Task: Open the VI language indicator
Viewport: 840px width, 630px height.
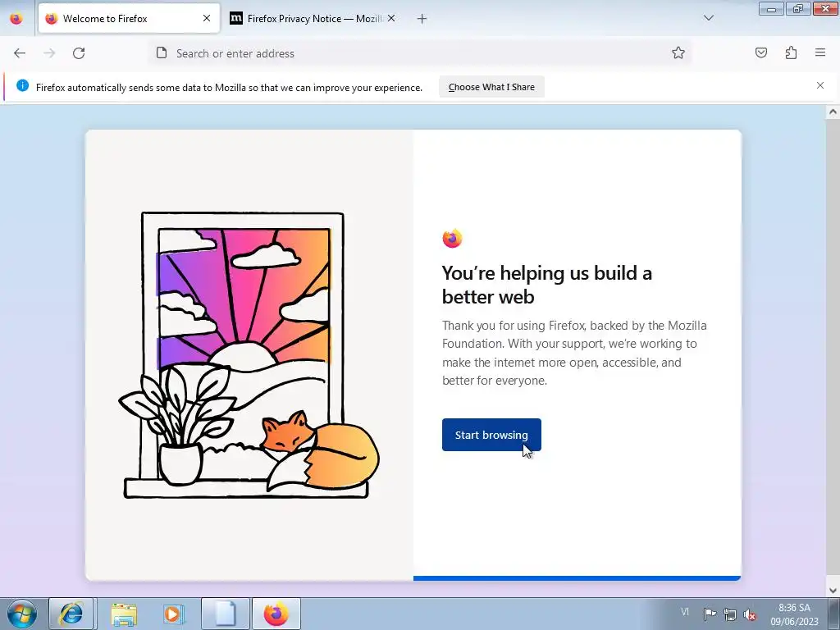Action: (685, 612)
